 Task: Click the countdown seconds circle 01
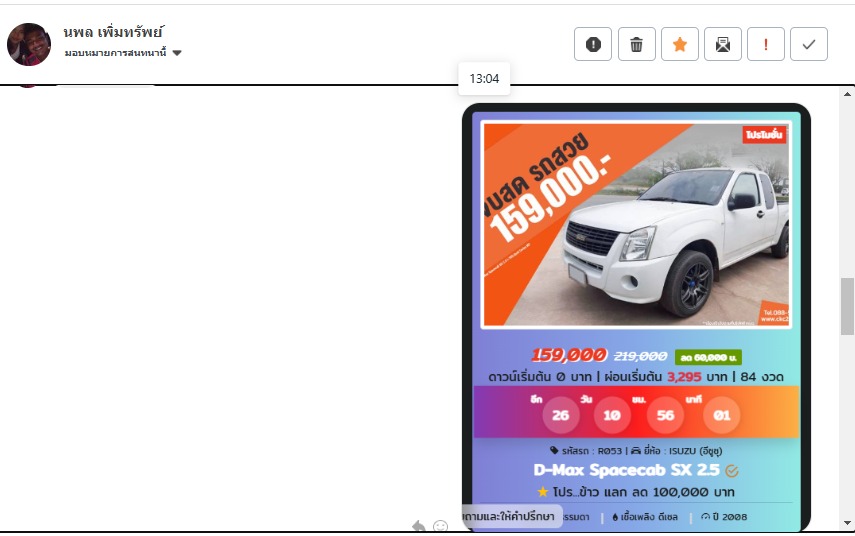(721, 415)
